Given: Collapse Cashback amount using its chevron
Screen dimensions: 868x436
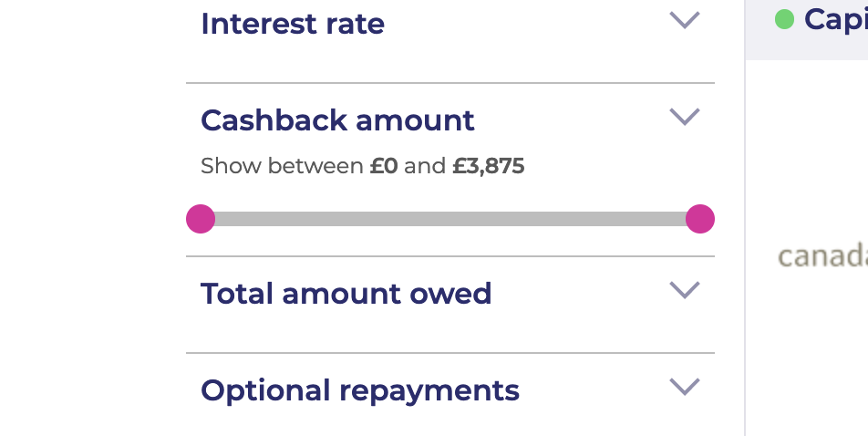Looking at the screenshot, I should (x=685, y=117).
